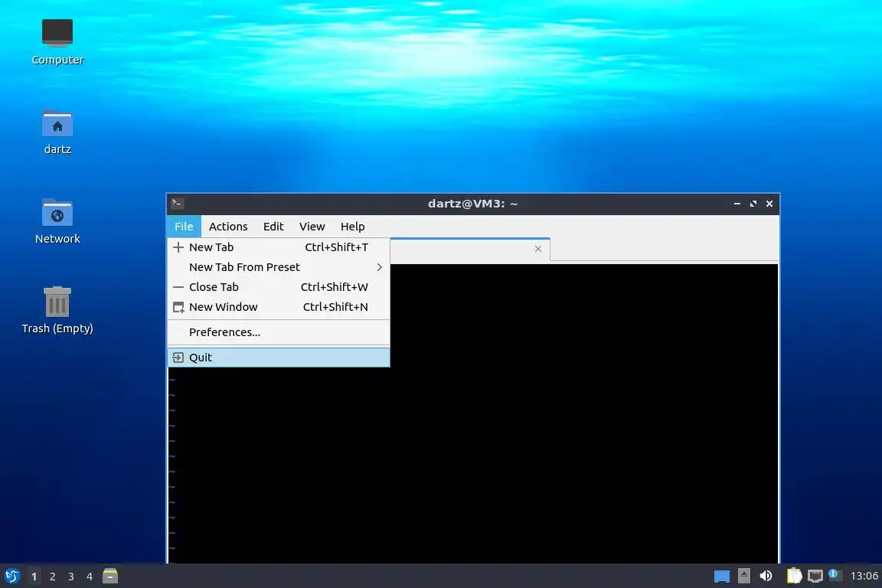Click the 13:06 clock in the taskbar
This screenshot has height=588, width=882.
[x=864, y=576]
